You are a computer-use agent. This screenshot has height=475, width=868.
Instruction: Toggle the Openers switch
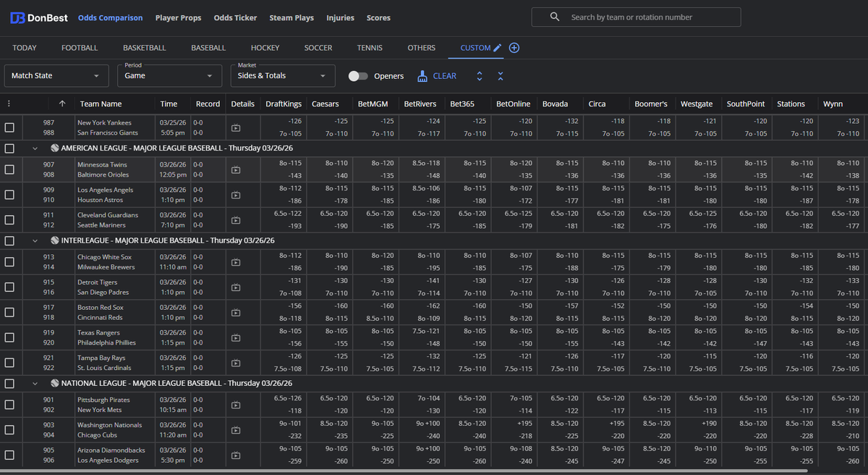[x=358, y=76]
